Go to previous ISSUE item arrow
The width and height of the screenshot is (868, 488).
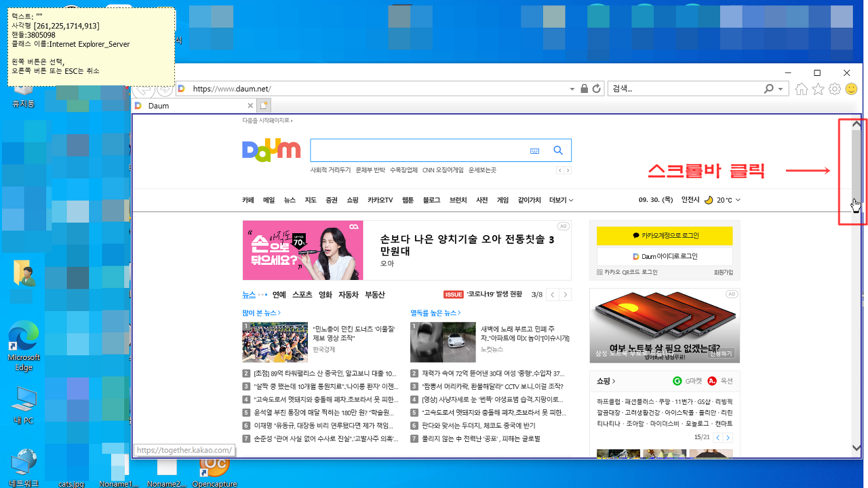click(x=553, y=295)
